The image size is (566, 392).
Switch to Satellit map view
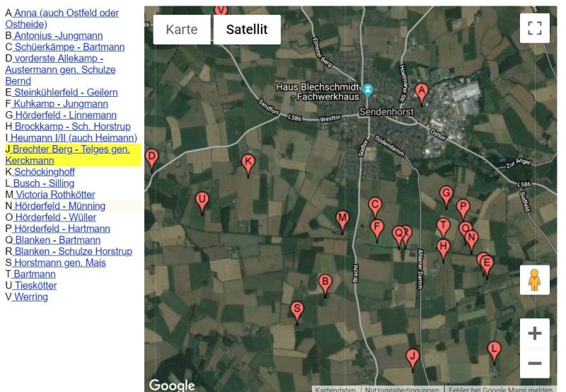[247, 29]
